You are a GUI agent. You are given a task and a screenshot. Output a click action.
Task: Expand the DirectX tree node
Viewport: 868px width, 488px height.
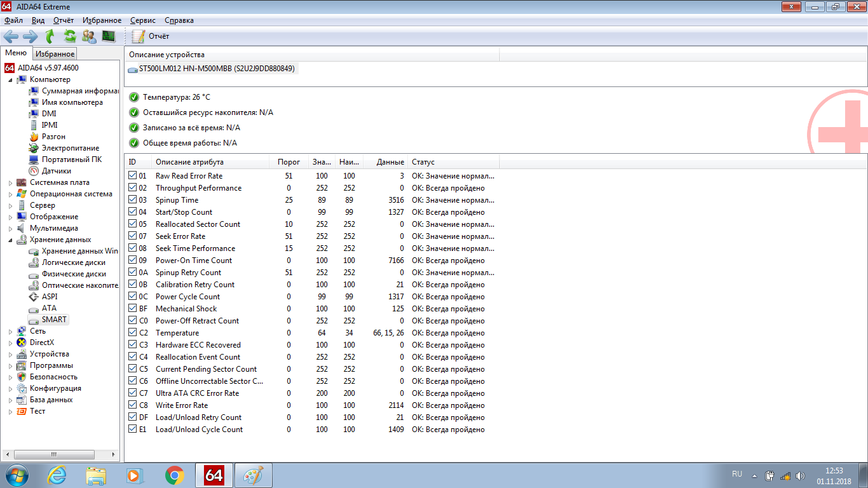(x=10, y=343)
